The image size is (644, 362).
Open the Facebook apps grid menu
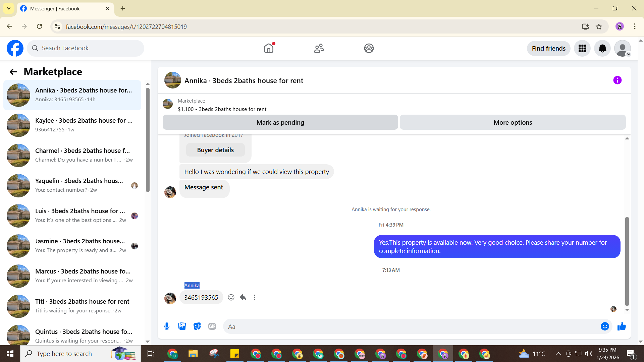[582, 49]
